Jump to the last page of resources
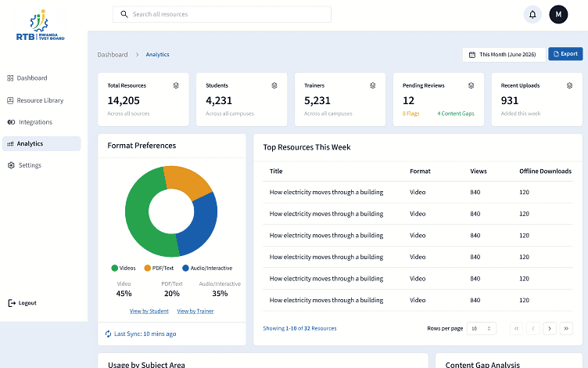 click(x=566, y=329)
